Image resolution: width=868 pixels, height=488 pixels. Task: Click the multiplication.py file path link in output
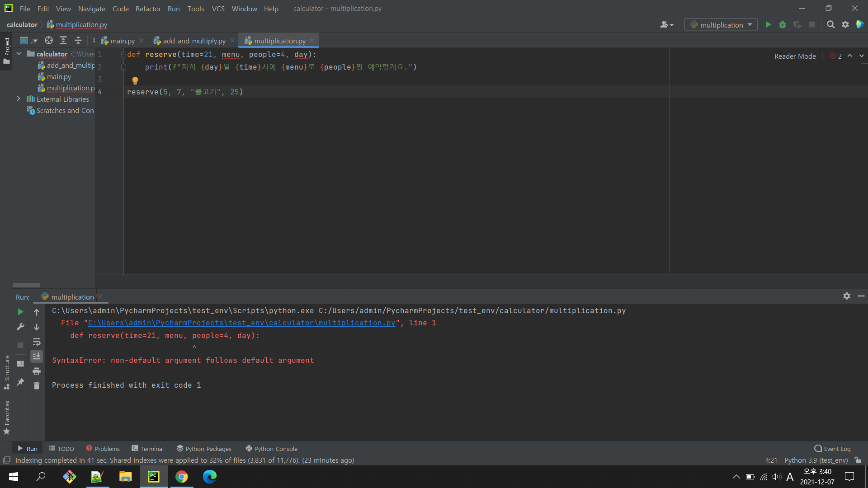(241, 323)
